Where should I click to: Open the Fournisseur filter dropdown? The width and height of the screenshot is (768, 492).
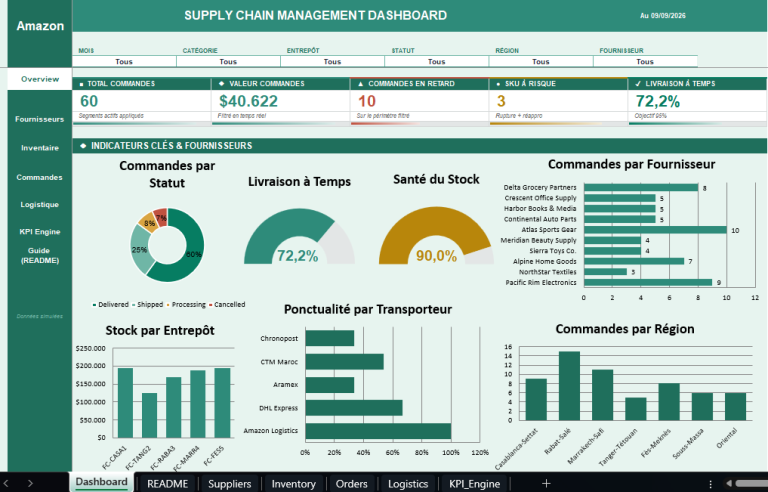645,61
